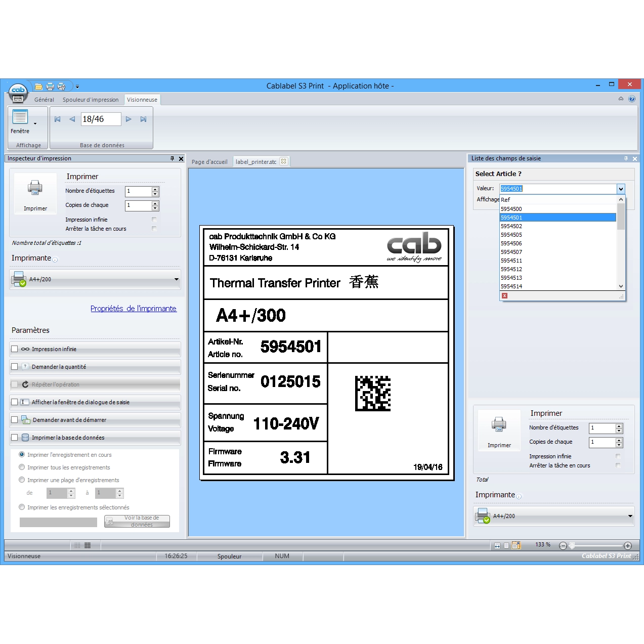Go to last database record

(143, 119)
